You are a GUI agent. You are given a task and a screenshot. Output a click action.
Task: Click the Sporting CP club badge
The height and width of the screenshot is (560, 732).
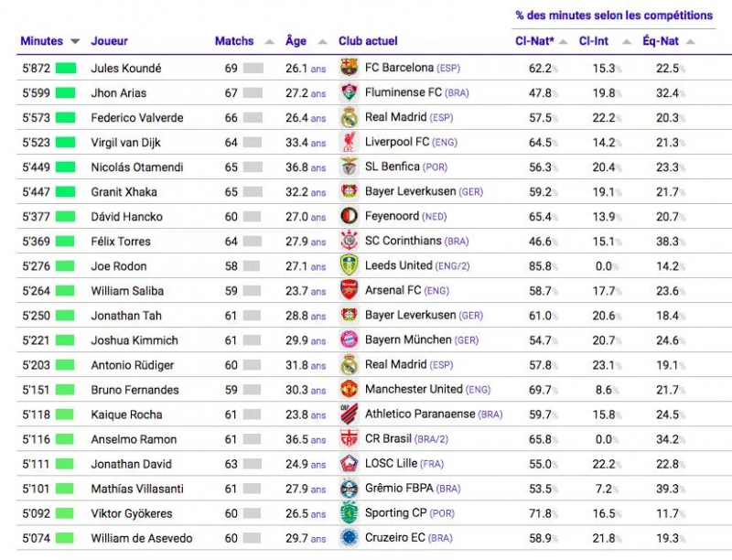pyautogui.click(x=349, y=513)
